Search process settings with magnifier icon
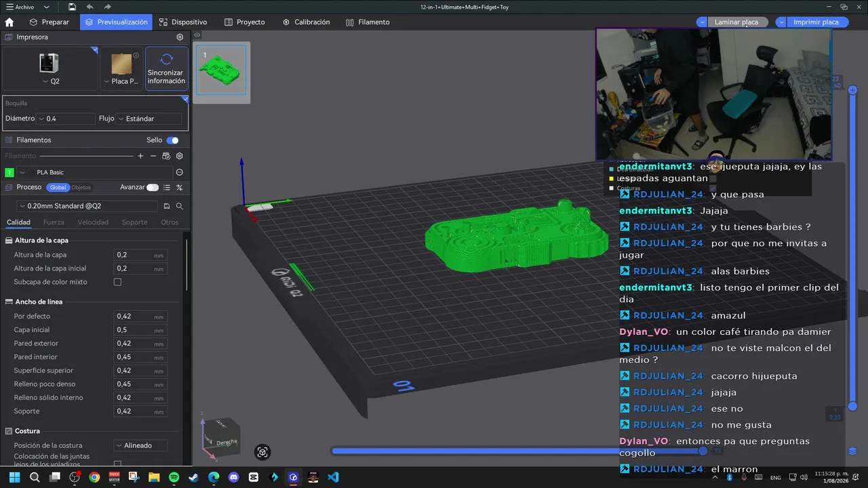This screenshot has height=488, width=868. (180, 206)
